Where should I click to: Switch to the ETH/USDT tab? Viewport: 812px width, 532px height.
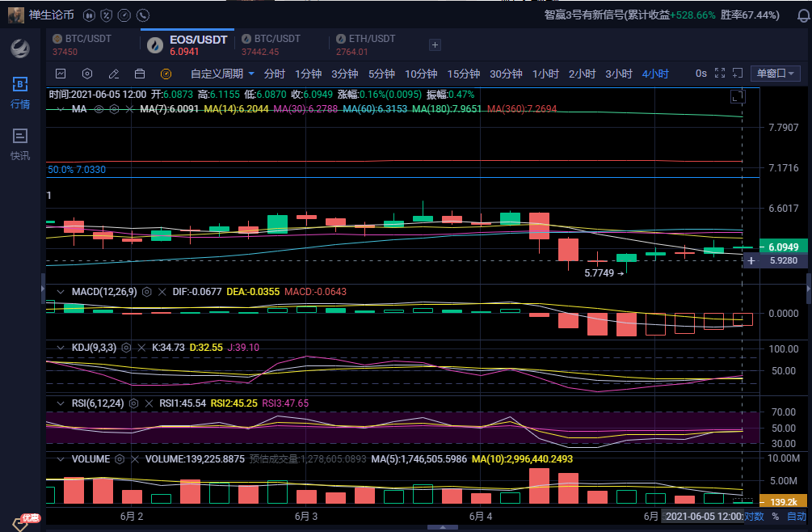(x=366, y=45)
